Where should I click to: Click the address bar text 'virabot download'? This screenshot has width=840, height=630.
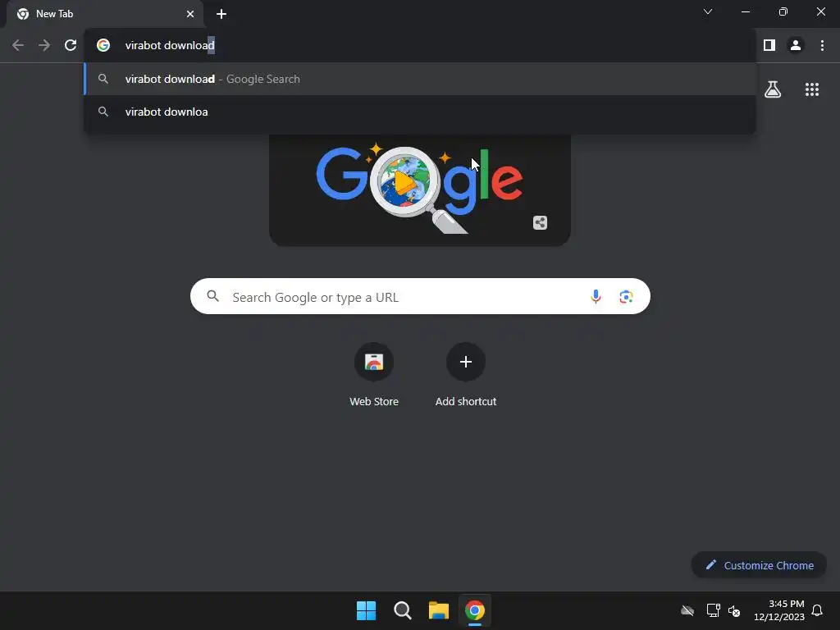pyautogui.click(x=170, y=46)
